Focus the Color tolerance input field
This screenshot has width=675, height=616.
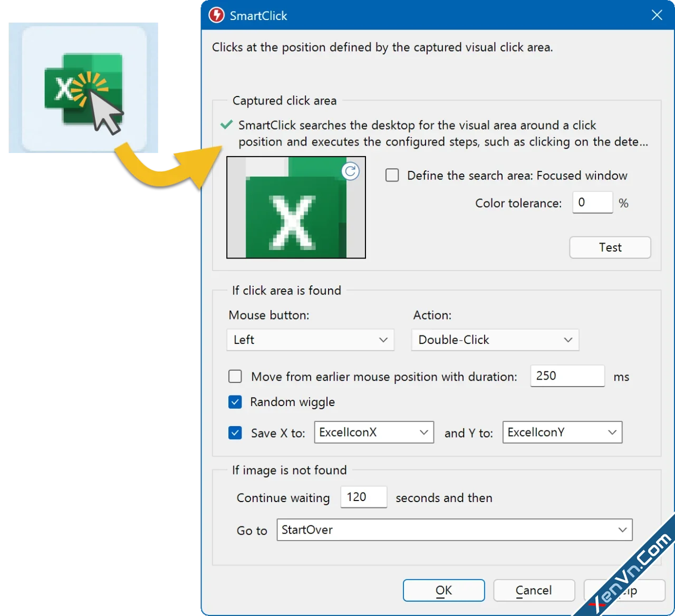tap(593, 203)
